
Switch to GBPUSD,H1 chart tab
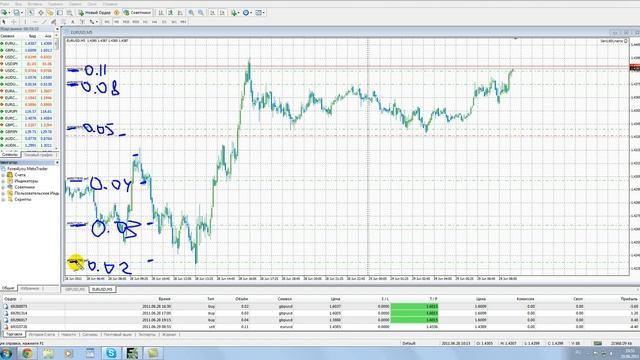[75, 289]
